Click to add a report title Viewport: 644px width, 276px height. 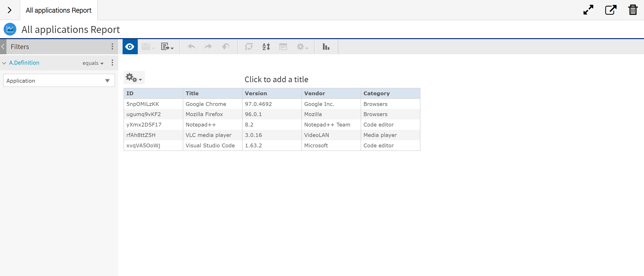click(276, 79)
